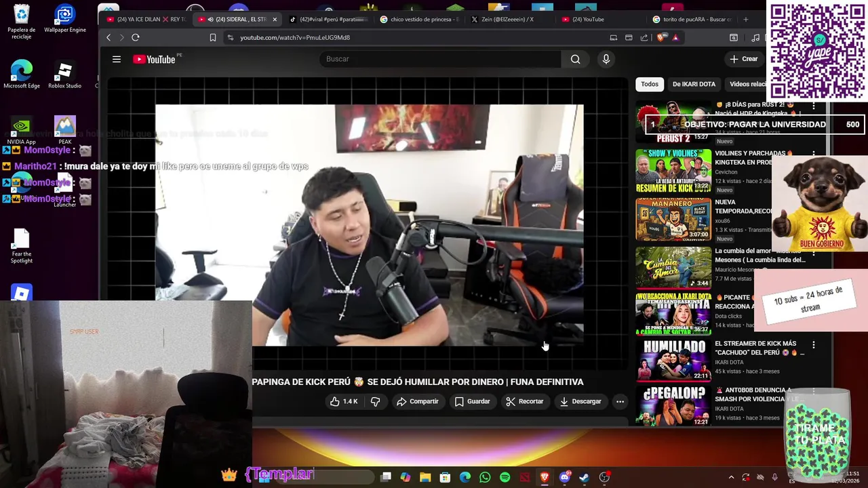
Task: Open HUMILLADO video thumbnail in sidebar
Action: pos(673,360)
